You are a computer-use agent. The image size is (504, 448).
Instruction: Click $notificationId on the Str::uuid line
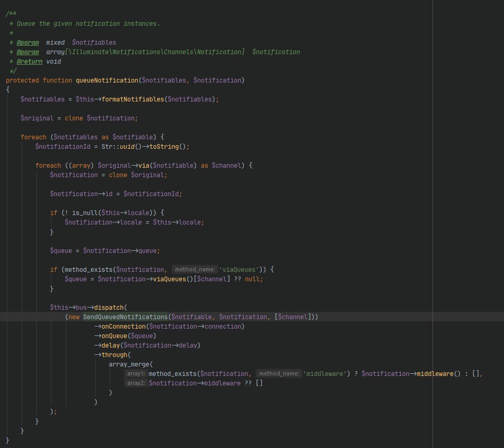63,147
